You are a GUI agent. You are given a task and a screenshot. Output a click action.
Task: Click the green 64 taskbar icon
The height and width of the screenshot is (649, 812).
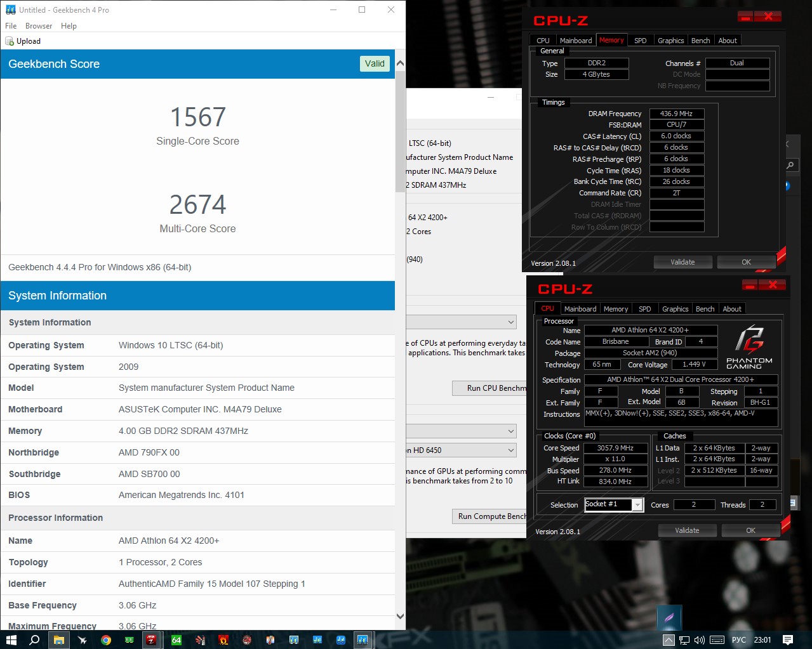[176, 639]
